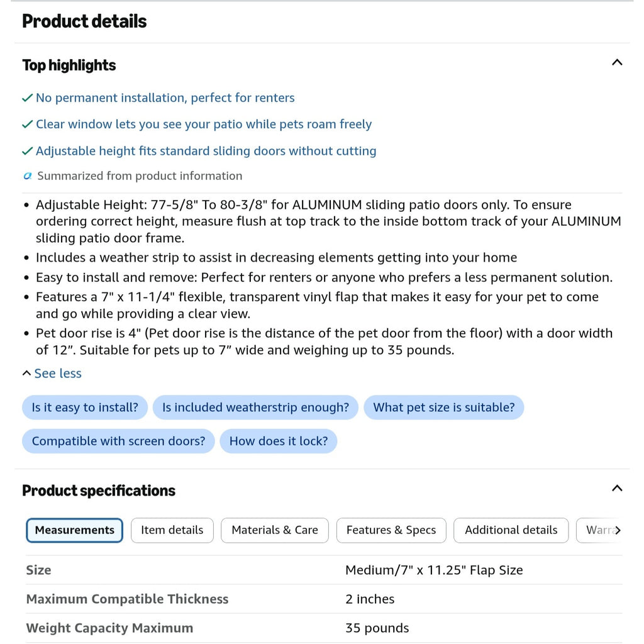The height and width of the screenshot is (644, 644).
Task: Click 'Clear window lets you see' highlight
Action: pos(204,124)
